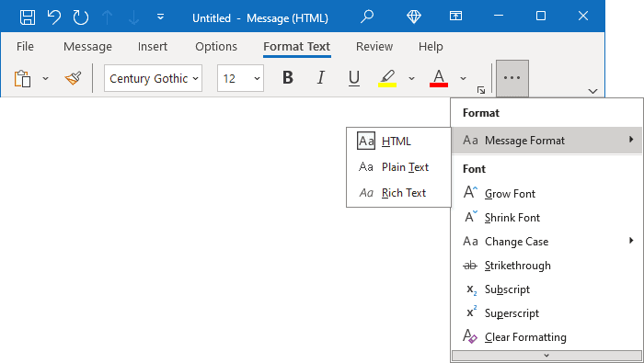
Task: Click the Clear Formatting eraser icon
Action: pyautogui.click(x=470, y=336)
